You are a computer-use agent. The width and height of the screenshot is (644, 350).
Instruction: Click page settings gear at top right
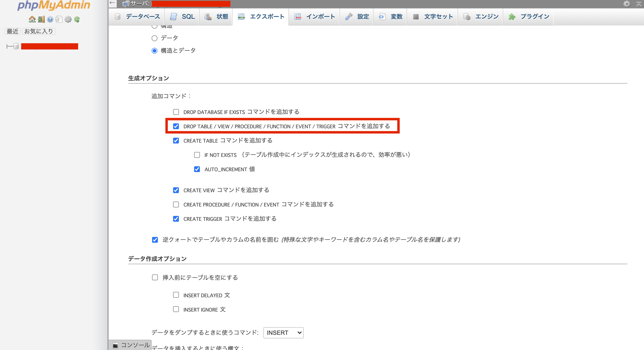[627, 4]
